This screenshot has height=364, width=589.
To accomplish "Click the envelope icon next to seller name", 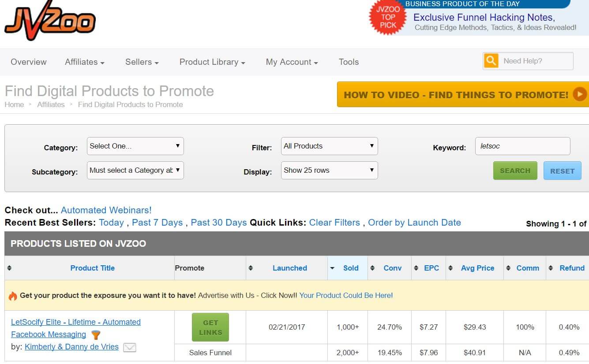I will [129, 348].
